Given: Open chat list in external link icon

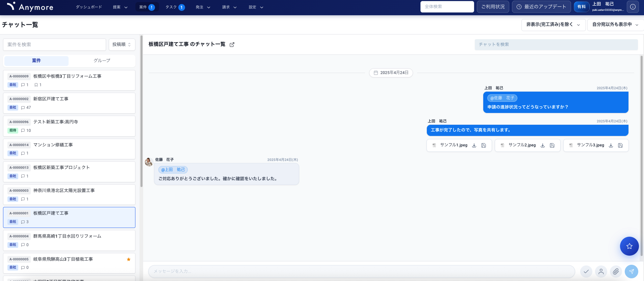Looking at the screenshot, I should coord(232,45).
